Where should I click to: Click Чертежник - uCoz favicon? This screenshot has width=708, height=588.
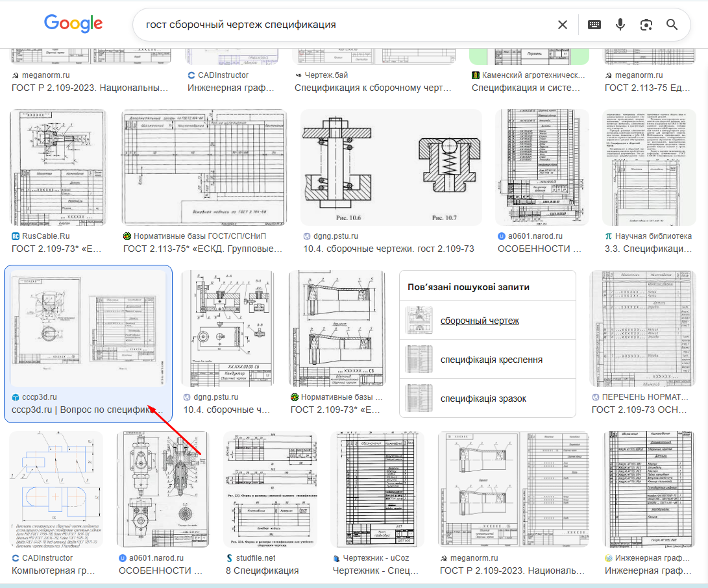tap(336, 558)
